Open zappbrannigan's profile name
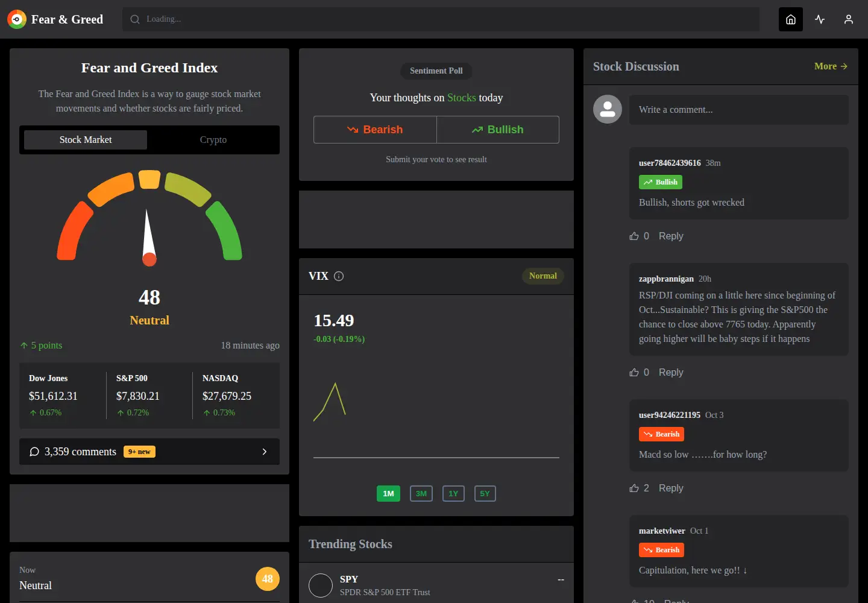Screen dimensions: 868x603 pyautogui.click(x=666, y=279)
